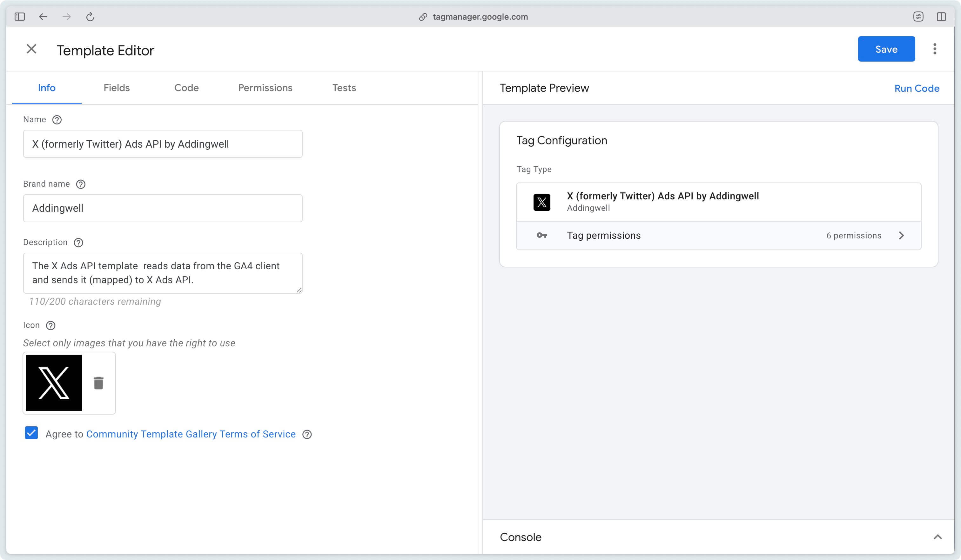Click the X logo in Tag Type preview
The width and height of the screenshot is (961, 560).
[541, 202]
